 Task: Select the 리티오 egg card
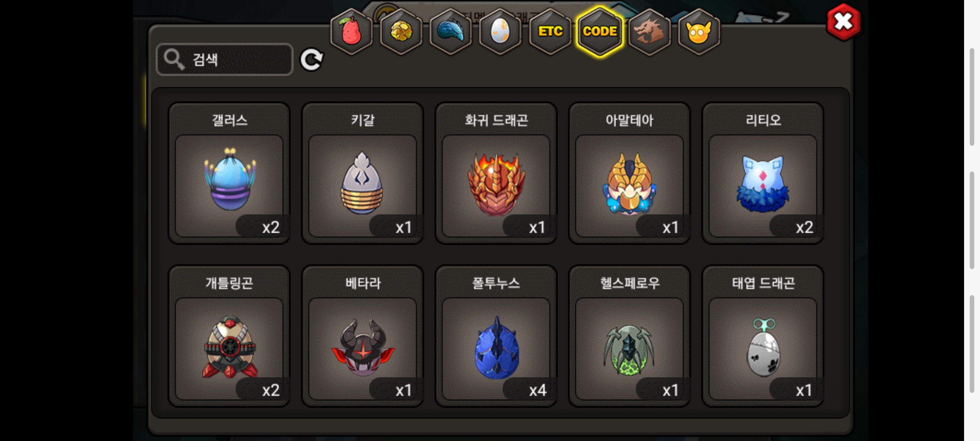[x=763, y=173]
